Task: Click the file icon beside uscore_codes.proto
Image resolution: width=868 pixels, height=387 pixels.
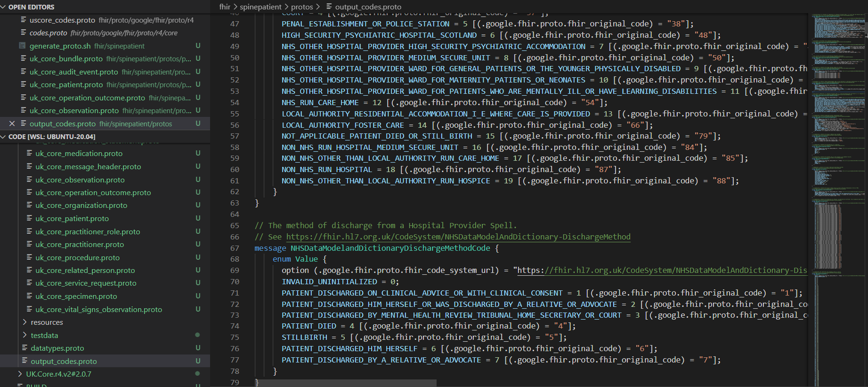Action: (24, 20)
